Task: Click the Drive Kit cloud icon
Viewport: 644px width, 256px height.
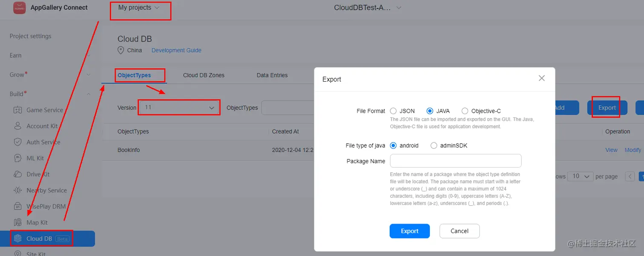Action: point(17,174)
